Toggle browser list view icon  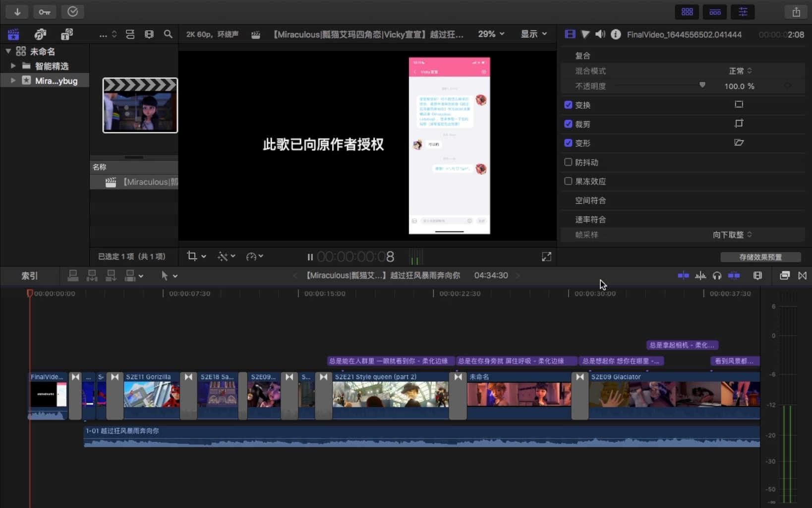130,34
